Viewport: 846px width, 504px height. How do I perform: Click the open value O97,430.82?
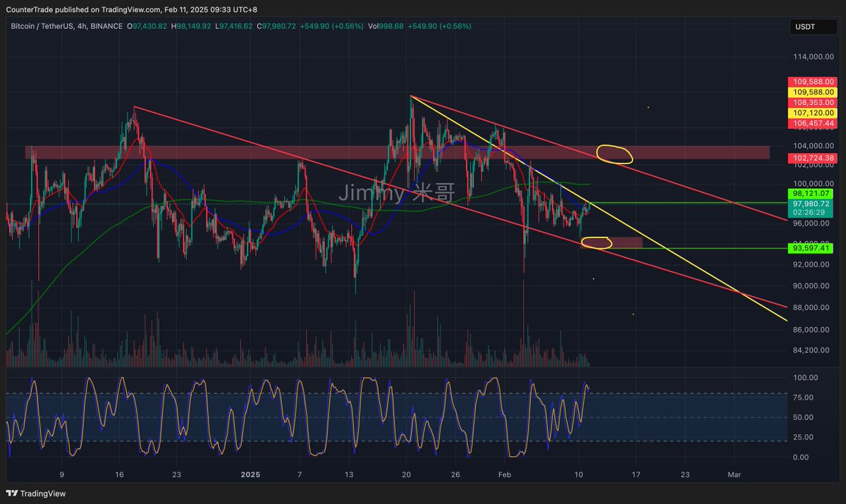click(x=147, y=26)
